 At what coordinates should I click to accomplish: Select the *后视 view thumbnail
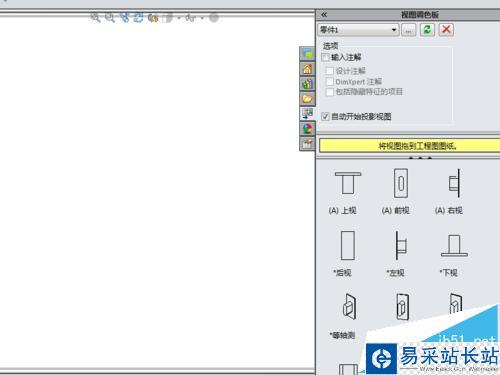(348, 245)
